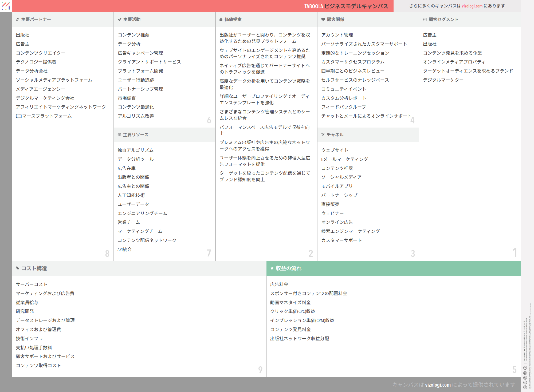Click the link icon beside 主要パートナー
534x392 pixels.
click(17, 19)
